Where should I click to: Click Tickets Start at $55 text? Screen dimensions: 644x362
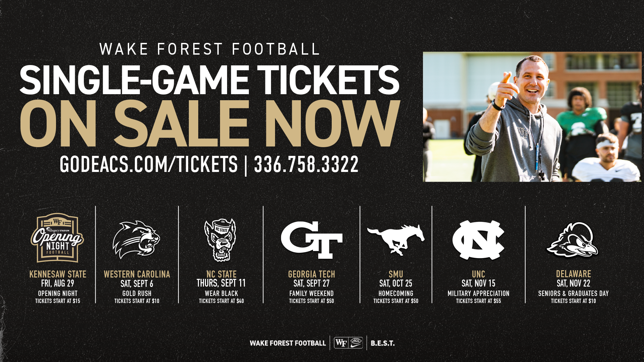point(478,301)
